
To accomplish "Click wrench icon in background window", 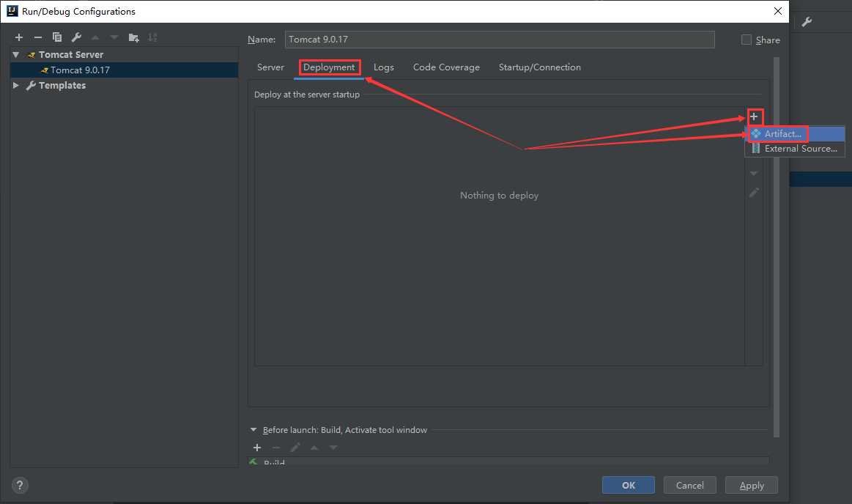I will tap(807, 22).
